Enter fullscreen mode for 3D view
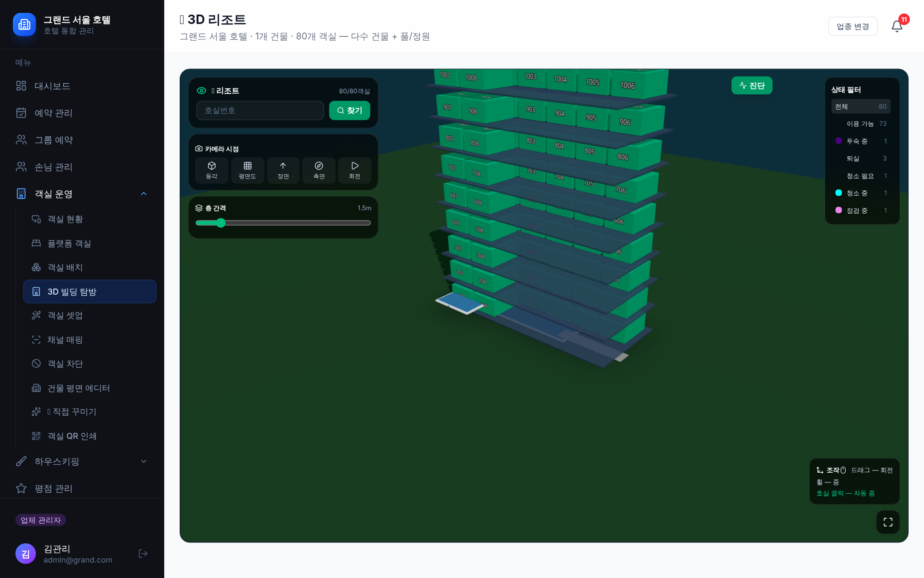924x578 pixels. (888, 522)
